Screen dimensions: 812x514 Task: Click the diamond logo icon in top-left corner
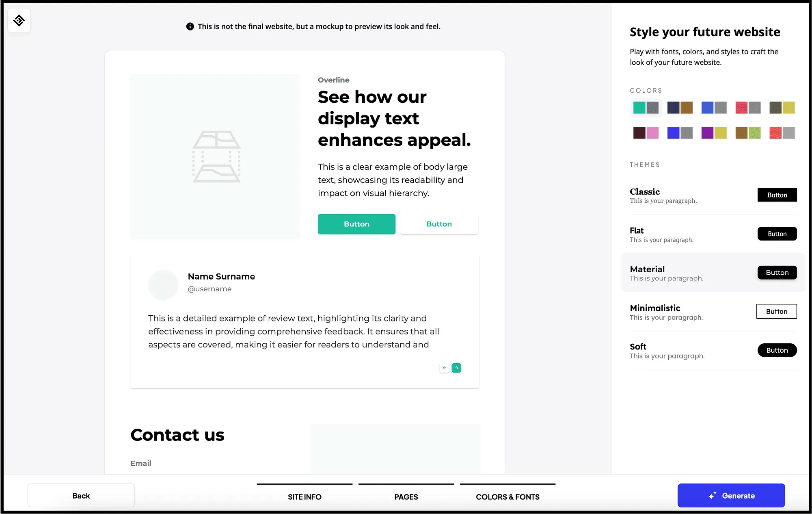pyautogui.click(x=19, y=20)
